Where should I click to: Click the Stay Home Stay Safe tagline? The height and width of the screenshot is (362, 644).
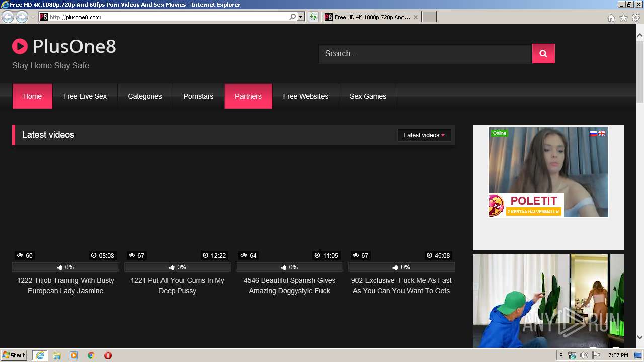point(50,65)
